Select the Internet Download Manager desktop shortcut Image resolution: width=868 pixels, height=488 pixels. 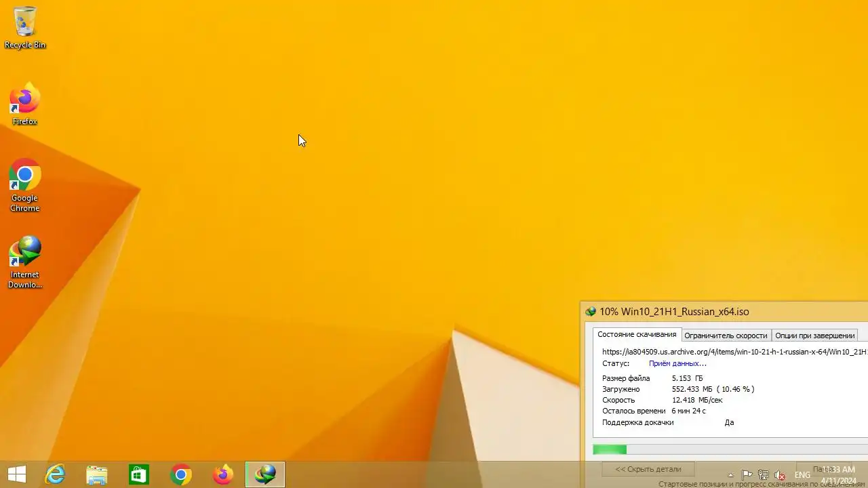[x=25, y=263]
